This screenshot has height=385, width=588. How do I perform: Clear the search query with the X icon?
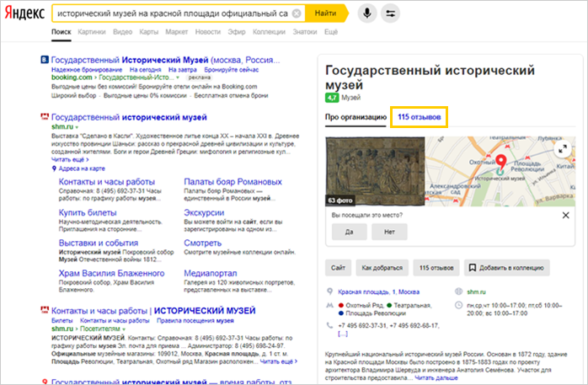[297, 14]
